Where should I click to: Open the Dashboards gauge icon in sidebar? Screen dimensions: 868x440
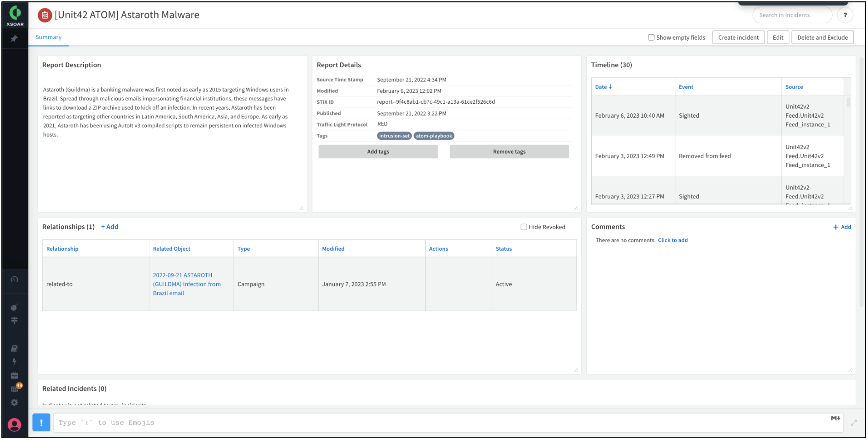[x=14, y=280]
